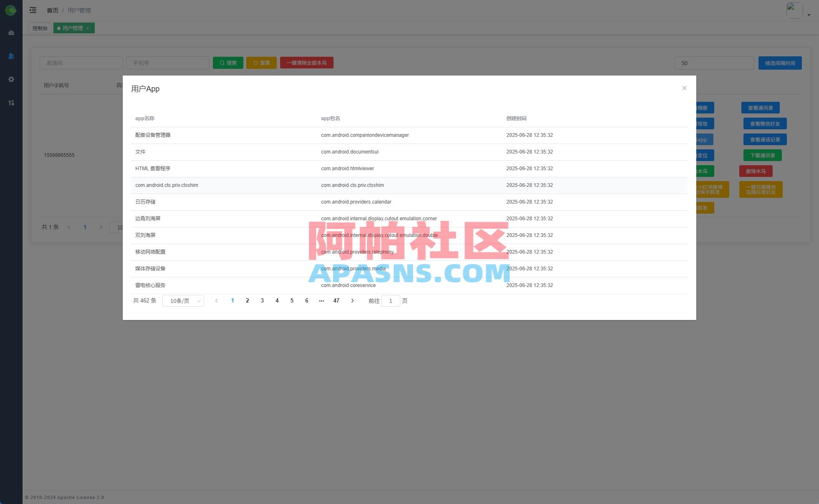
Task: Click the previous page arrow in pagination
Action: pos(217,300)
